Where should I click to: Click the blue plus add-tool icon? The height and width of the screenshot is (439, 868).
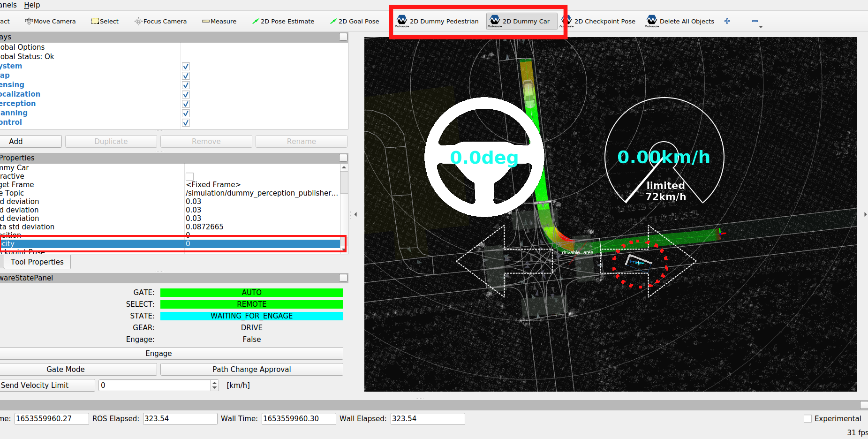coord(727,21)
